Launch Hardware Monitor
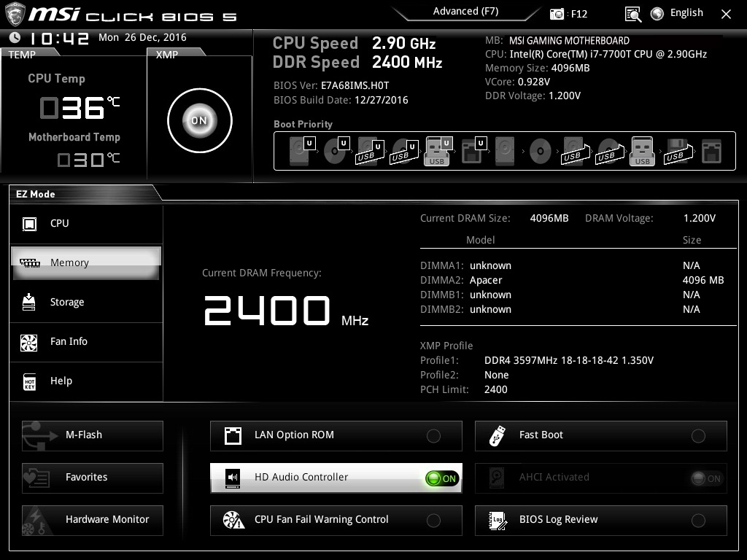This screenshot has width=747, height=560. (x=93, y=520)
